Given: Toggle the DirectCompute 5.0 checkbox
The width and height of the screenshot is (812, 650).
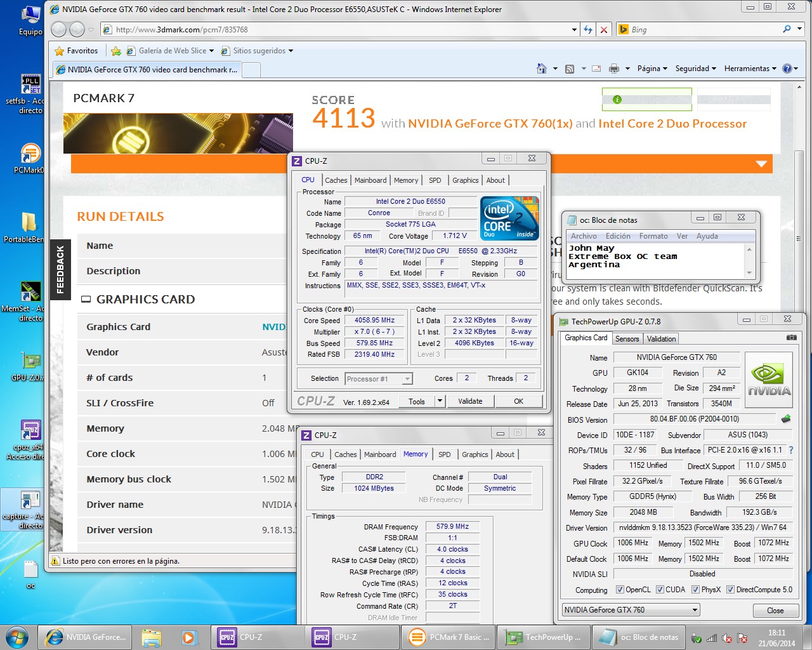Looking at the screenshot, I should (x=730, y=590).
